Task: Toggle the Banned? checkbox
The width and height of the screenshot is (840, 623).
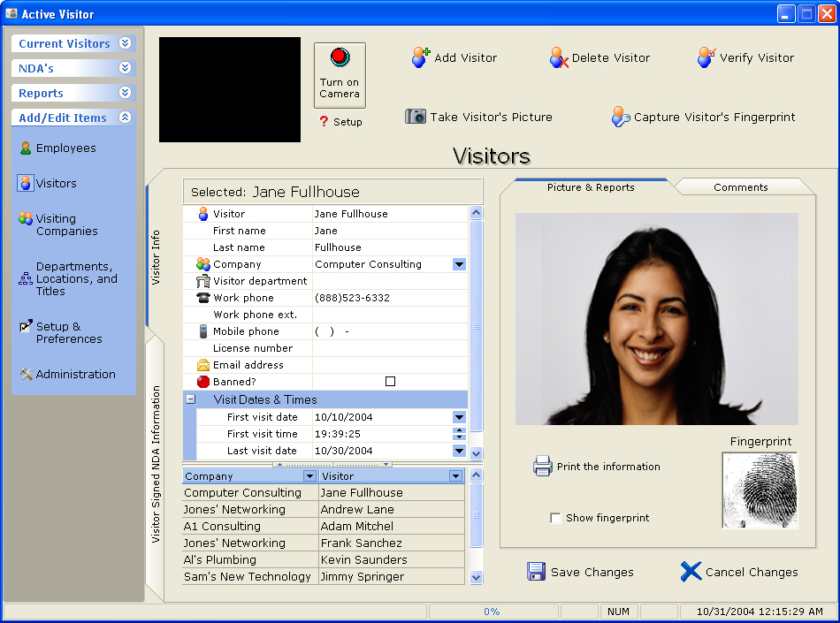Action: (x=389, y=381)
